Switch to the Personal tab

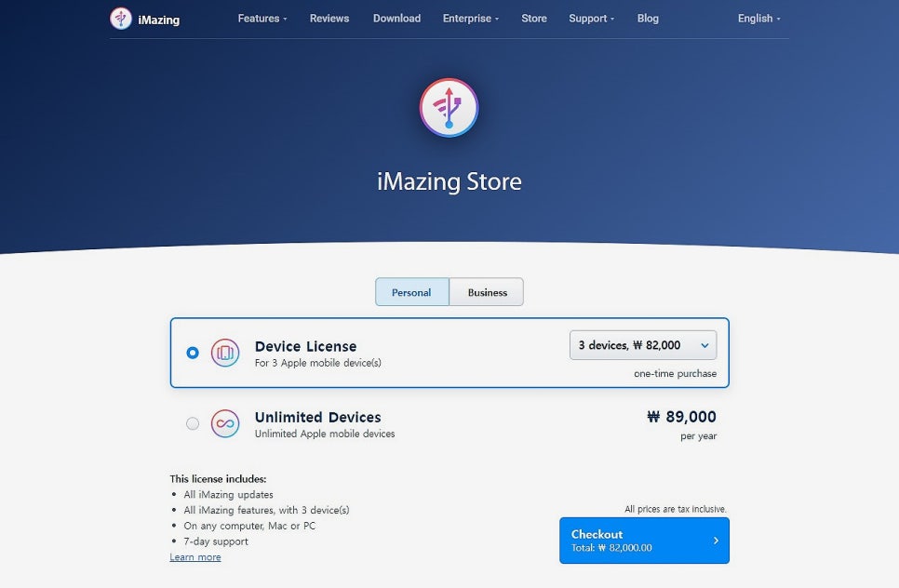click(x=411, y=292)
